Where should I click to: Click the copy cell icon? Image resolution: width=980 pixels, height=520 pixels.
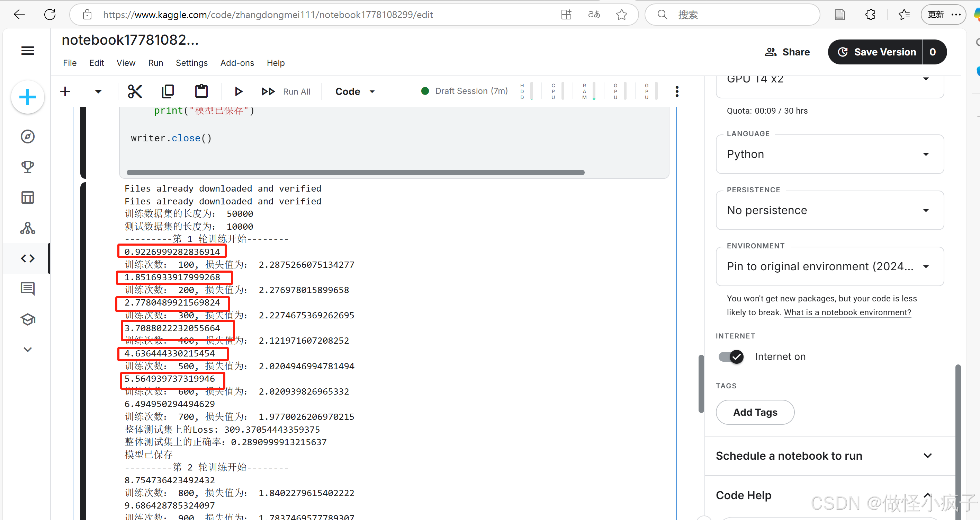tap(168, 91)
